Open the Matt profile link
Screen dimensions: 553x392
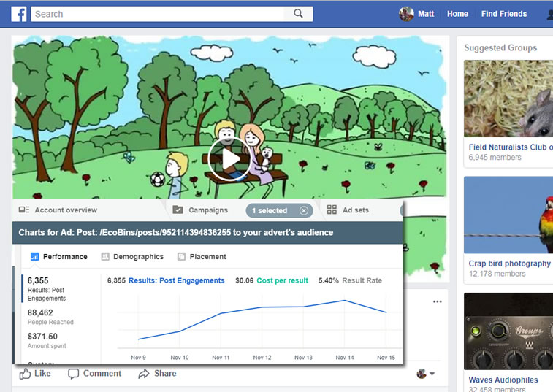(426, 14)
